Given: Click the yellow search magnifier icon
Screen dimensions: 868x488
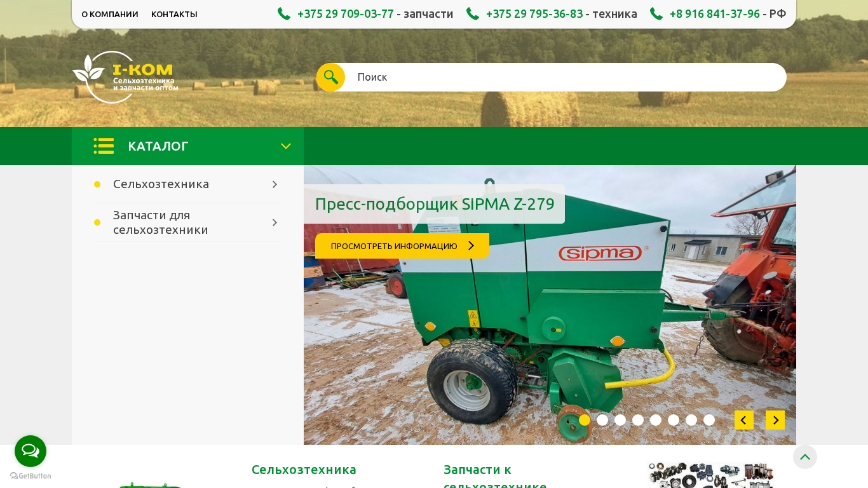Looking at the screenshot, I should pos(330,77).
